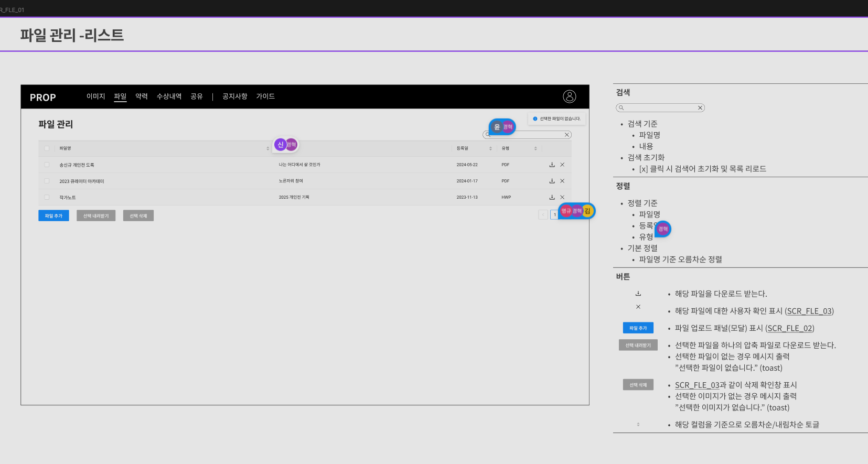Viewport: 868px width, 464px height.
Task: Open the 가이드 menu in PROP header
Action: (x=265, y=96)
